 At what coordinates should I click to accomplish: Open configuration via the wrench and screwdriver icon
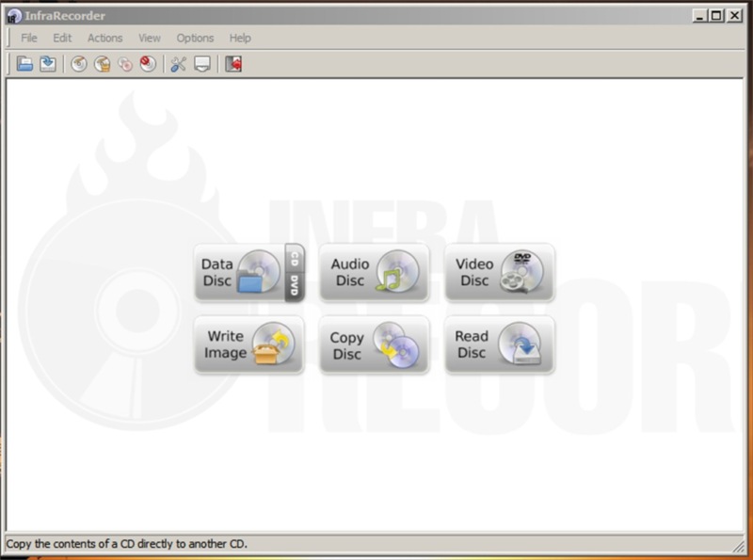click(x=178, y=64)
